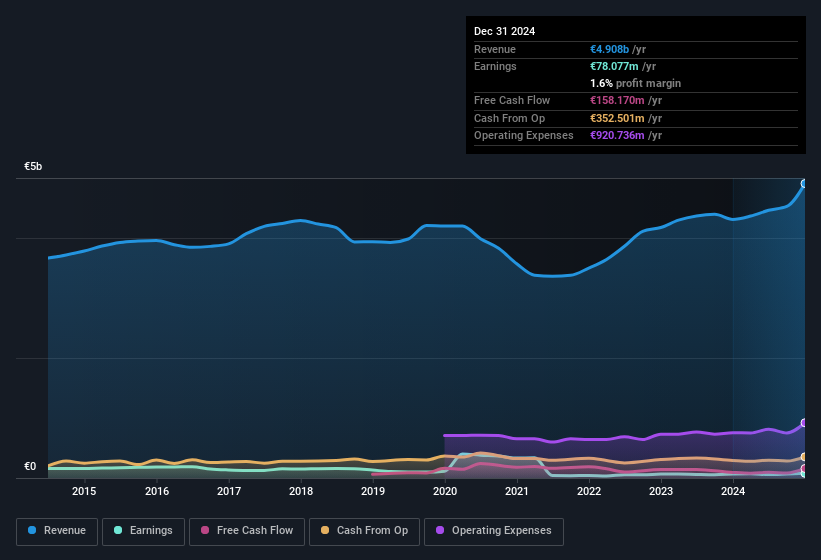Click the 2016 x-axis label
The image size is (821, 560).
(157, 491)
